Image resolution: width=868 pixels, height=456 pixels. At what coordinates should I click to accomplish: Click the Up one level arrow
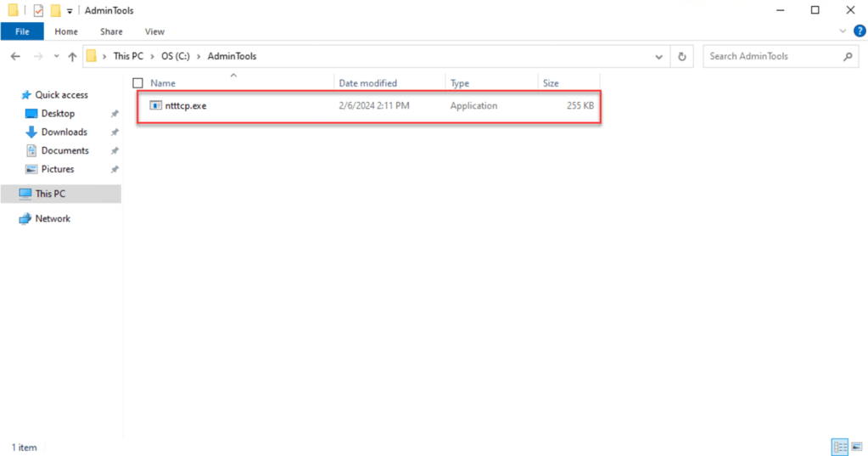click(73, 56)
